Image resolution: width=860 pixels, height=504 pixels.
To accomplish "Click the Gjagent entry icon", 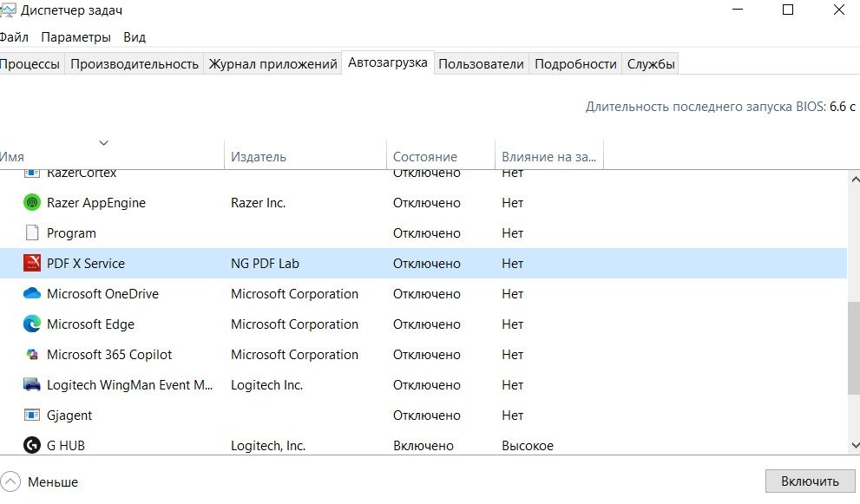I will 31,415.
